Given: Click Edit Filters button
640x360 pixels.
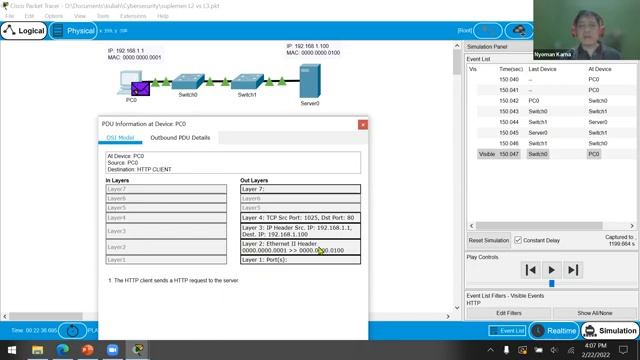Looking at the screenshot, I should [x=509, y=313].
